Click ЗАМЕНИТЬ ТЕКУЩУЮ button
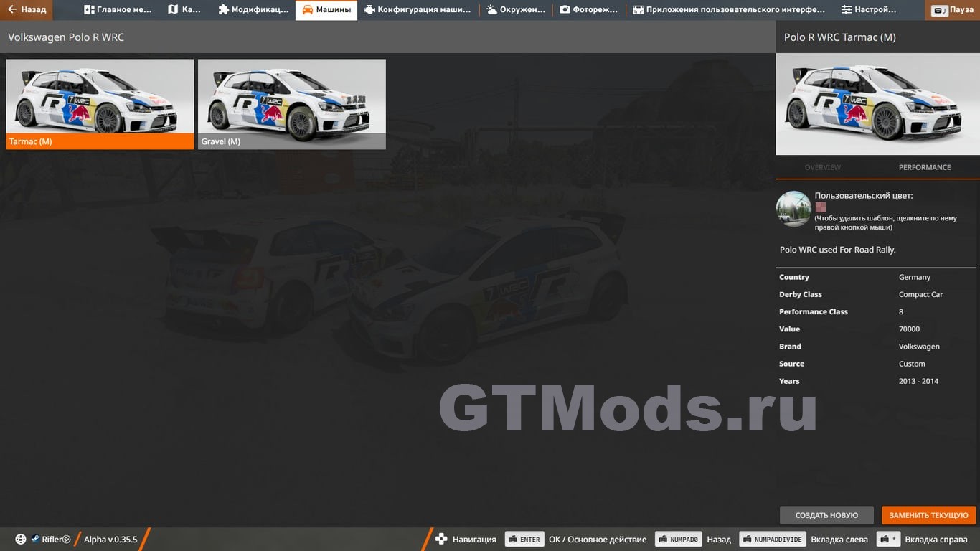Screen dimensions: 980x551 tap(929, 515)
